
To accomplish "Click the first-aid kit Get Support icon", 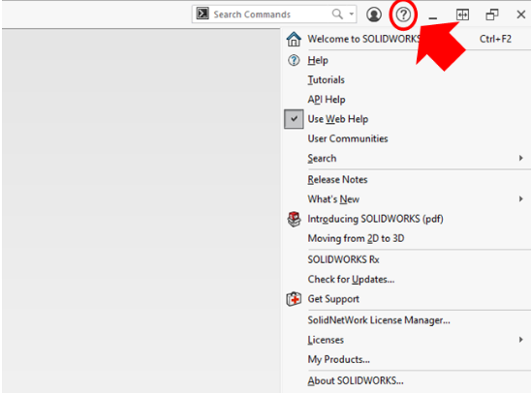I will coord(294,299).
